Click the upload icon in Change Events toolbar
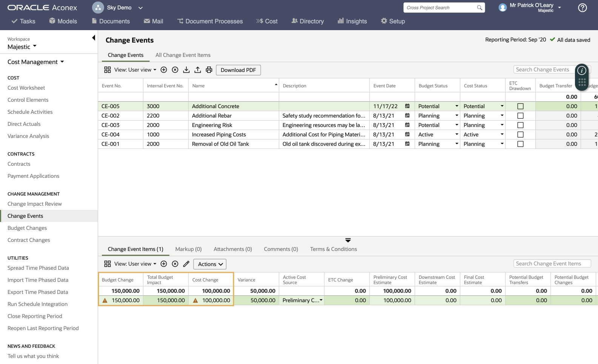The image size is (598, 364). coord(198,70)
